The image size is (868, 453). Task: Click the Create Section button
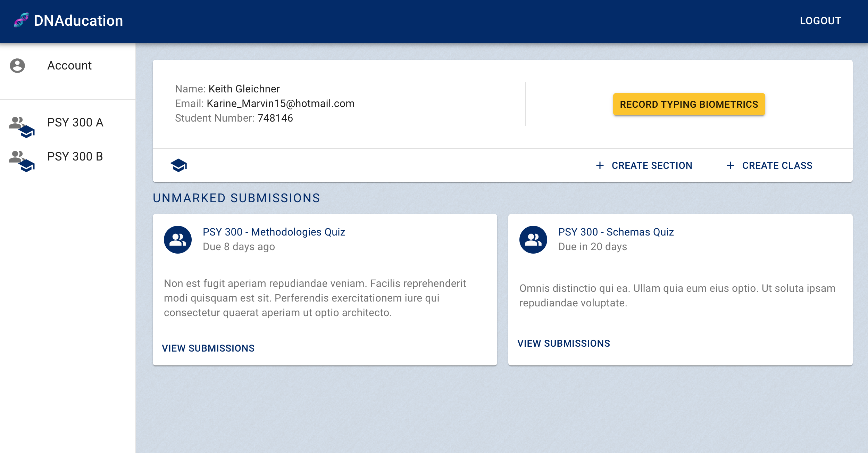coord(652,166)
